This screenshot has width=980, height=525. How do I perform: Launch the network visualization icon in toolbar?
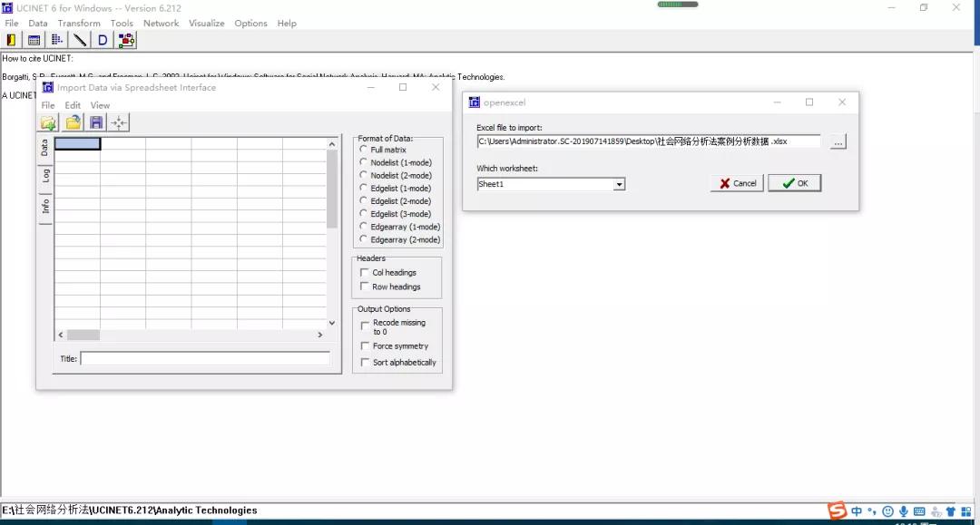click(x=126, y=40)
